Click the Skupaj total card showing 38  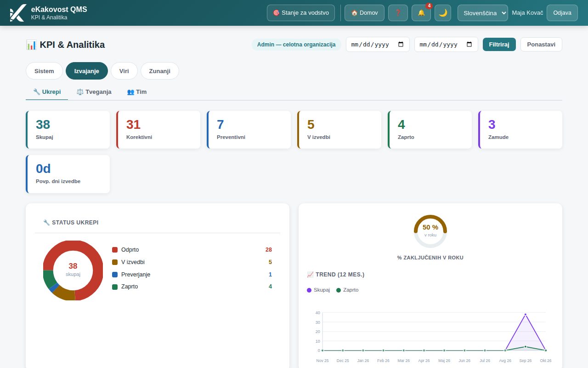(x=68, y=130)
